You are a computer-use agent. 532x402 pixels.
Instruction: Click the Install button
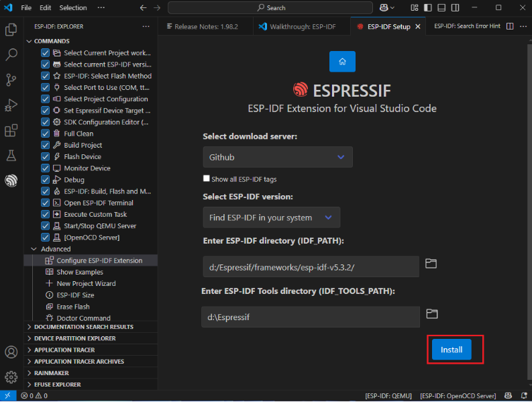(451, 350)
